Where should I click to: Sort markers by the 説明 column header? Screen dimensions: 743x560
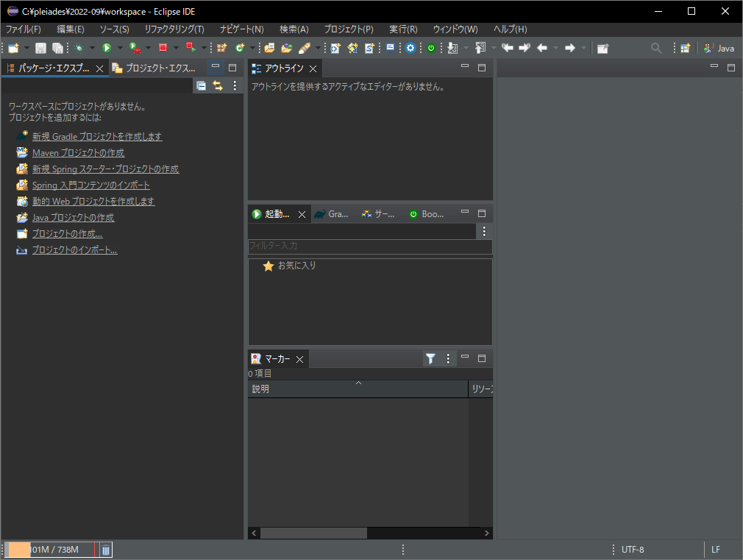pyautogui.click(x=358, y=389)
